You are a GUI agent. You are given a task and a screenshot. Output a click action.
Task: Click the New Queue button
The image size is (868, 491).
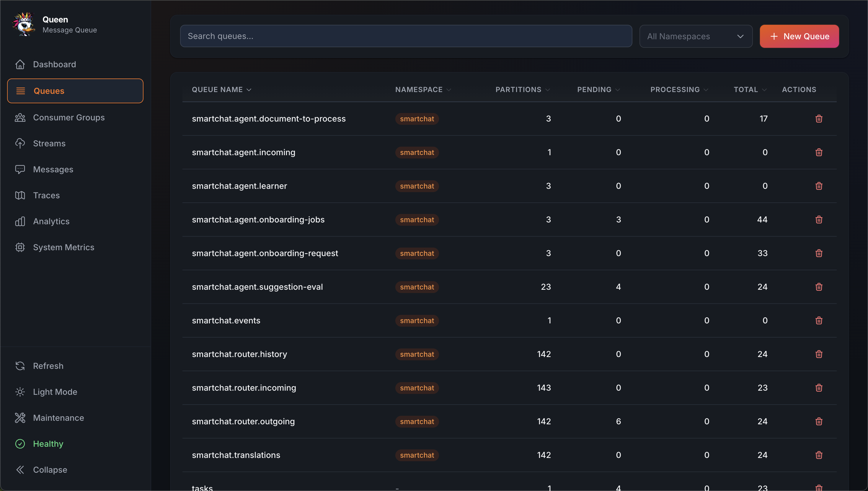tap(799, 36)
